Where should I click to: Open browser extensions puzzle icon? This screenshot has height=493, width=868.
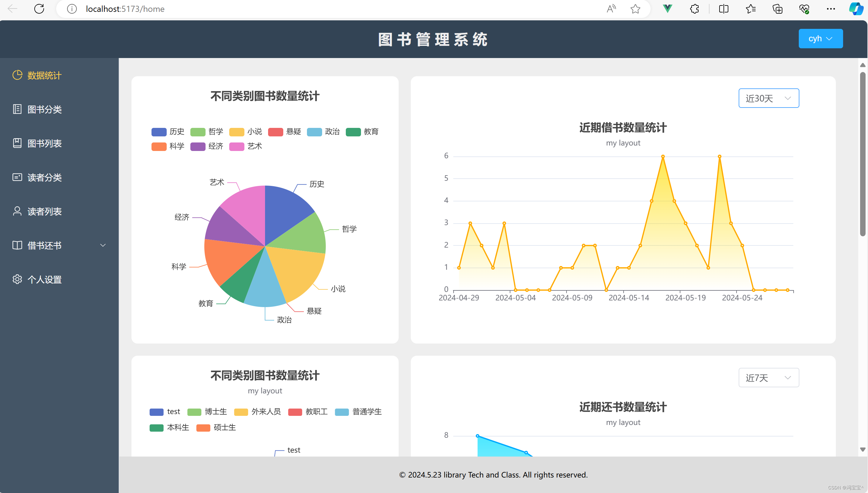coord(694,9)
